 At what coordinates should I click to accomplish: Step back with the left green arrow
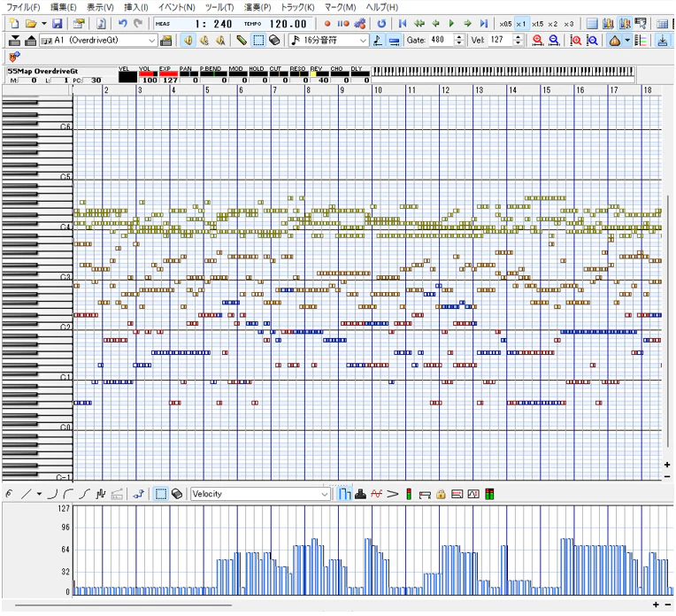coord(435,24)
